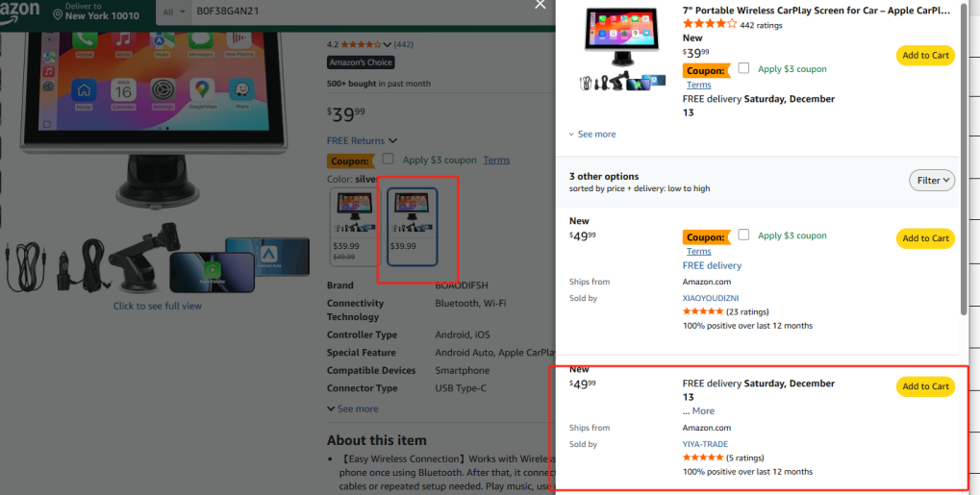The width and height of the screenshot is (980, 495).
Task: Tick the coupon checkbox in the top offer
Action: pyautogui.click(x=743, y=68)
